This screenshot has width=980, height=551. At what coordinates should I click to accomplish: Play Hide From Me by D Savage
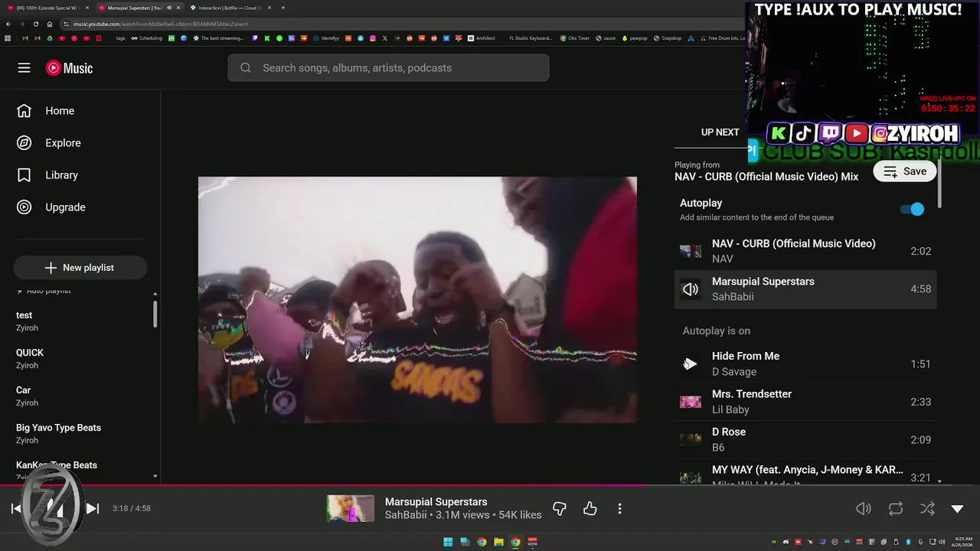pos(805,364)
